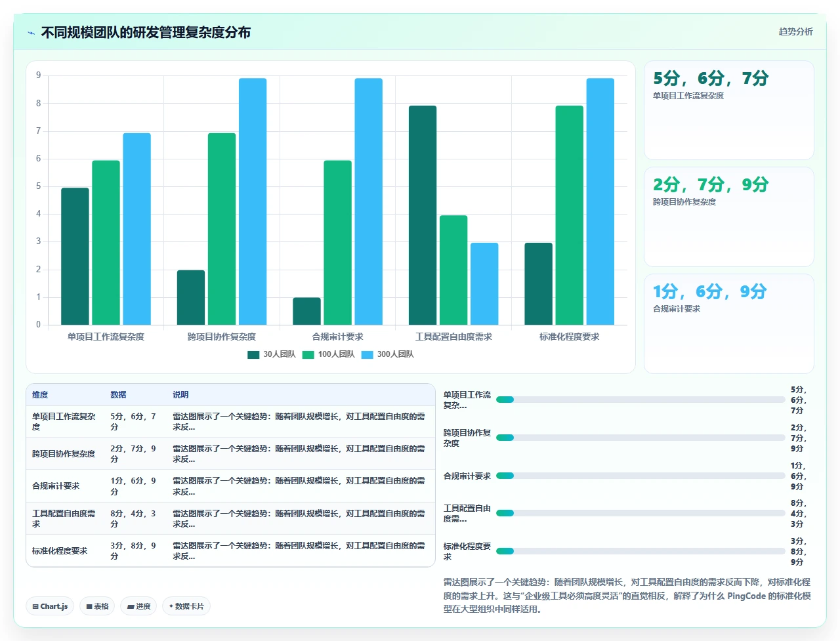
Task: Click the 300人团队 bar for 合规审计要求
Action: 368,201
